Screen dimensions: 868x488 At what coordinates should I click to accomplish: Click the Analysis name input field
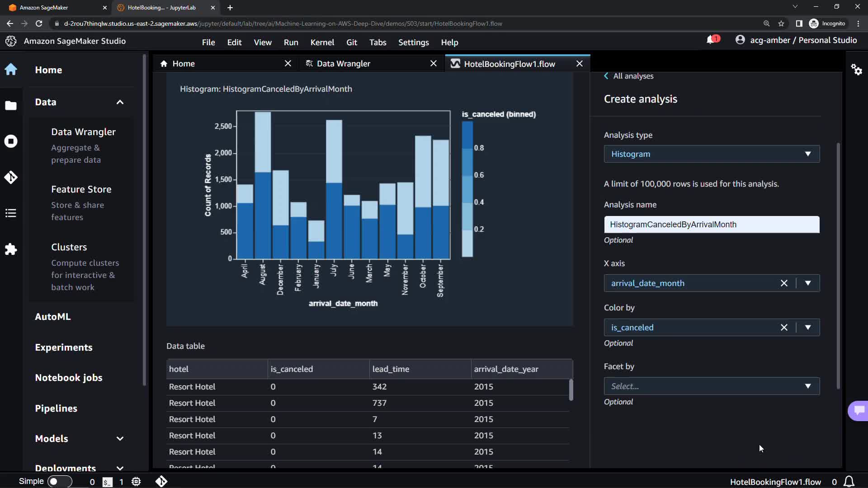pos(711,225)
